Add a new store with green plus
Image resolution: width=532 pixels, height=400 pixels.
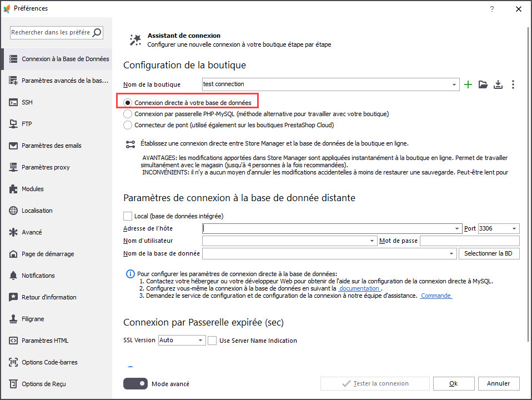coord(468,84)
